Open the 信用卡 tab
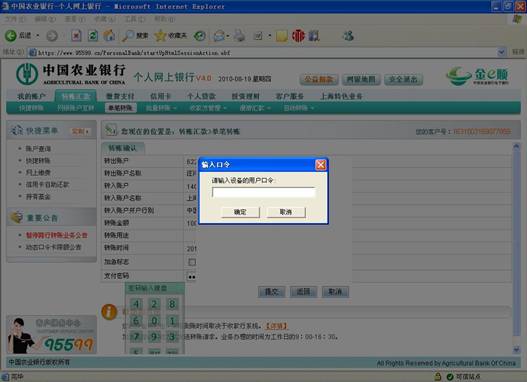 point(161,96)
